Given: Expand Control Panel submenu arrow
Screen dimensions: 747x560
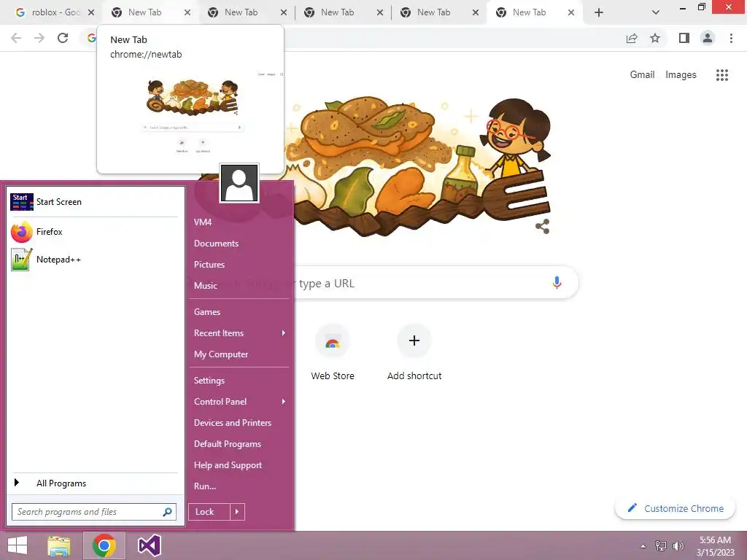Looking at the screenshot, I should [x=284, y=402].
